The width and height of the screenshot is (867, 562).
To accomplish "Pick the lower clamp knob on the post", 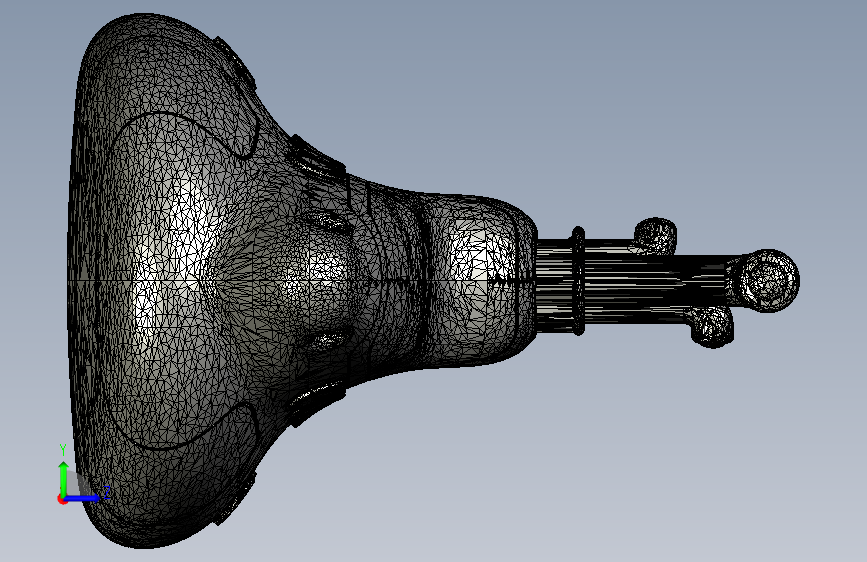I will click(x=712, y=326).
